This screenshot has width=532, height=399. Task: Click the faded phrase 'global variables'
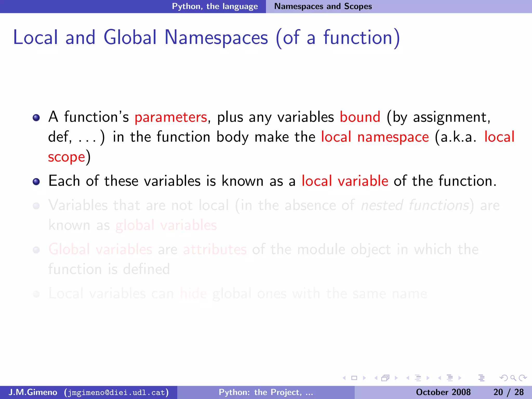[166, 225]
